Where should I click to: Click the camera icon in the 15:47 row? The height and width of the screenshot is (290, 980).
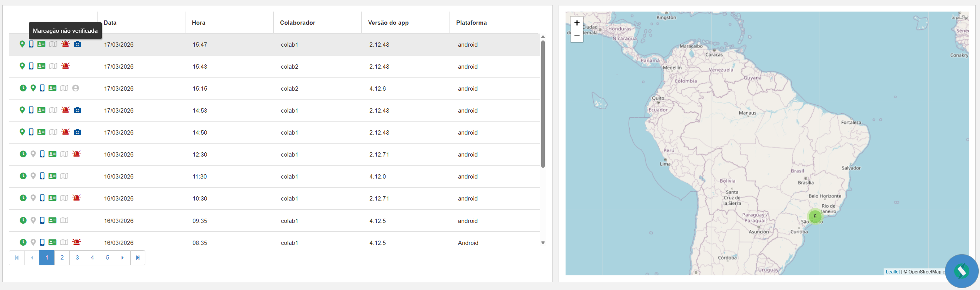tap(77, 44)
